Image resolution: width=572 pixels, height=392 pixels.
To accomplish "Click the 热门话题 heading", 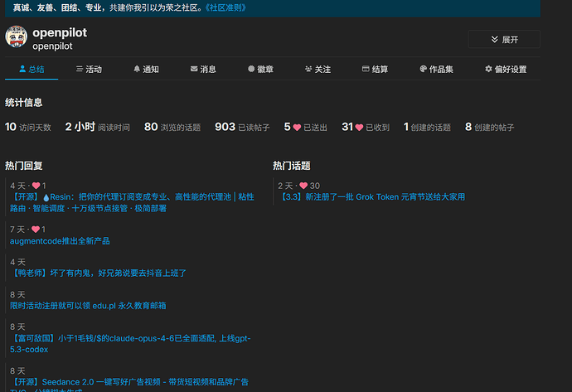I will point(292,166).
